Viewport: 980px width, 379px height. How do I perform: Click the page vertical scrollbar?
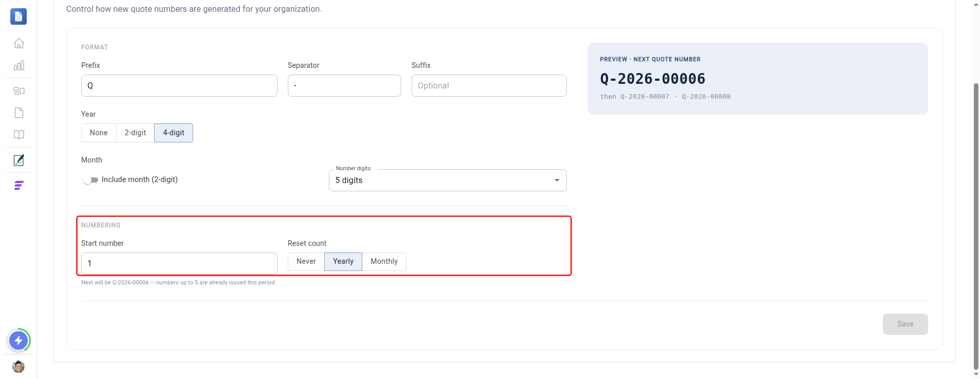coord(976,226)
